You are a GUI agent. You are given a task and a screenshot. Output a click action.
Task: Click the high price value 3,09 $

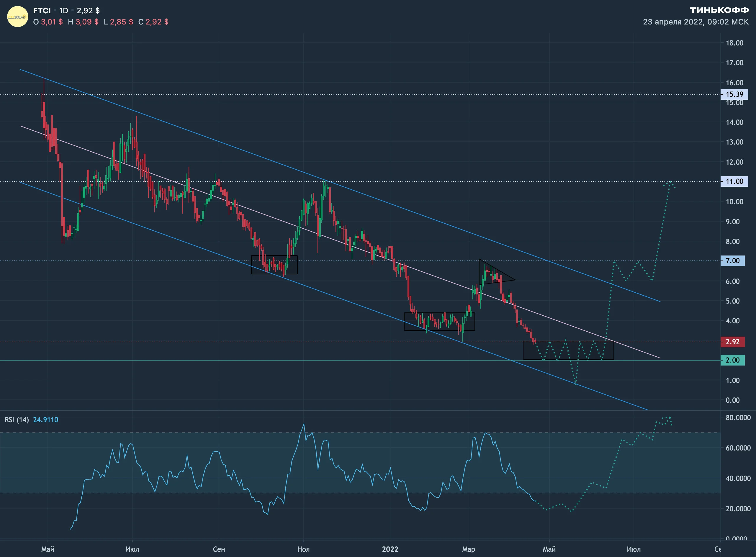[x=87, y=22]
